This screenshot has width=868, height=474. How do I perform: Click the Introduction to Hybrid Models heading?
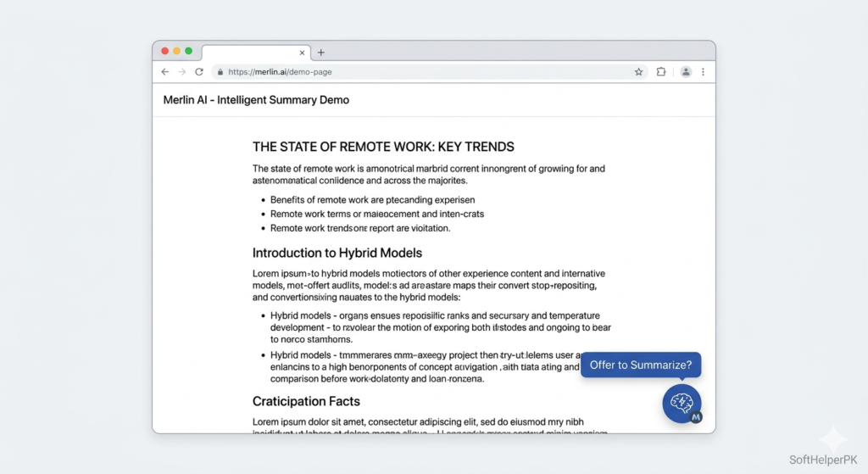(337, 253)
